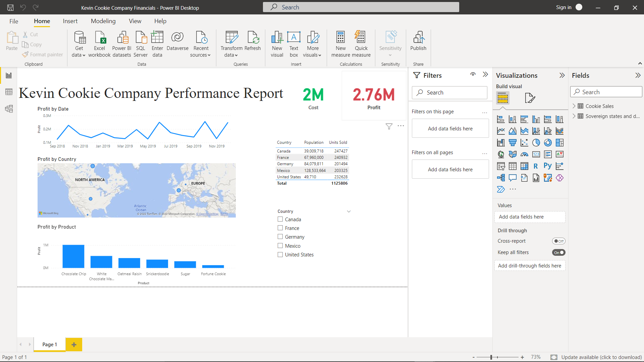Choose the Gauge visual

tap(524, 155)
